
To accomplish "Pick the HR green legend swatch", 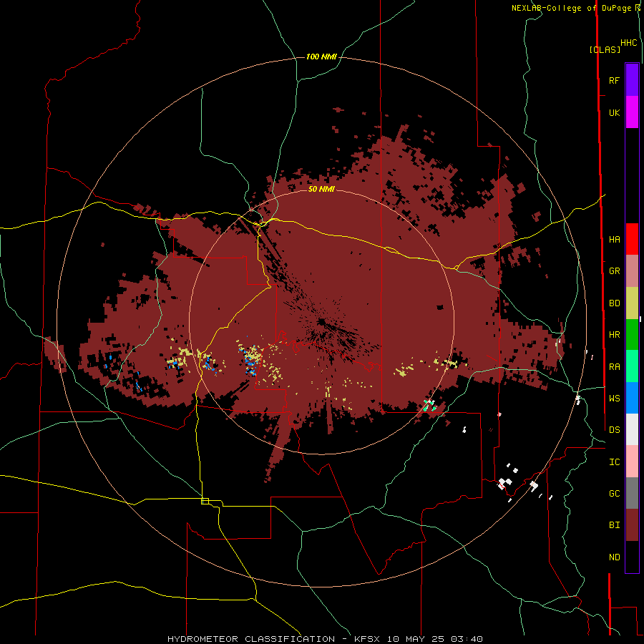I will click(x=632, y=335).
